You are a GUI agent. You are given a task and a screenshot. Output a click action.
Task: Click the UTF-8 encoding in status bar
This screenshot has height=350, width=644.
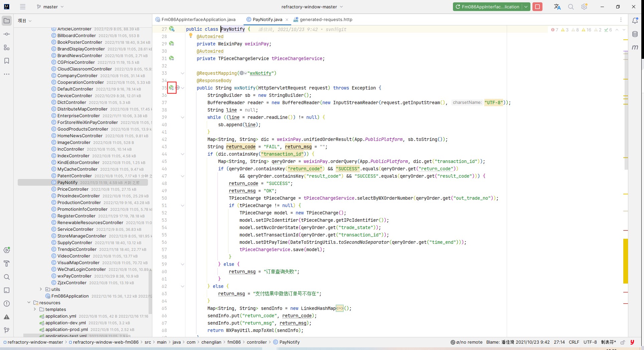click(x=590, y=342)
